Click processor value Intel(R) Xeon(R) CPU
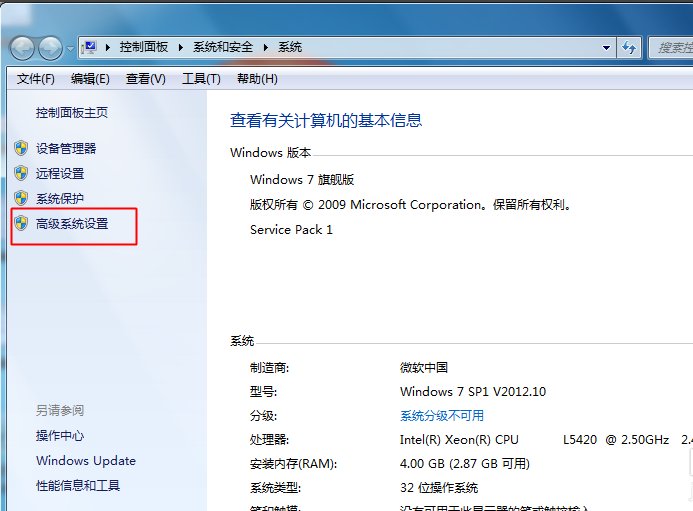Image resolution: width=693 pixels, height=511 pixels. (x=459, y=440)
